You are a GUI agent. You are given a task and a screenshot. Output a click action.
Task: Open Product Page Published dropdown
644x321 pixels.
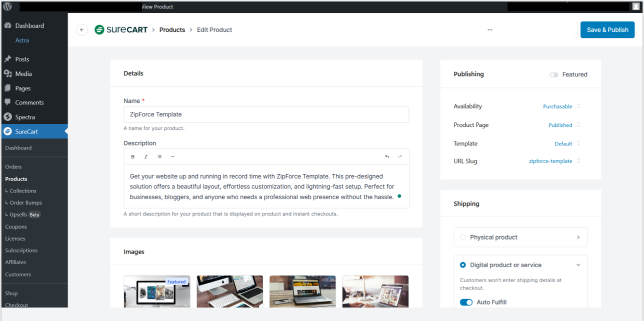pos(564,125)
